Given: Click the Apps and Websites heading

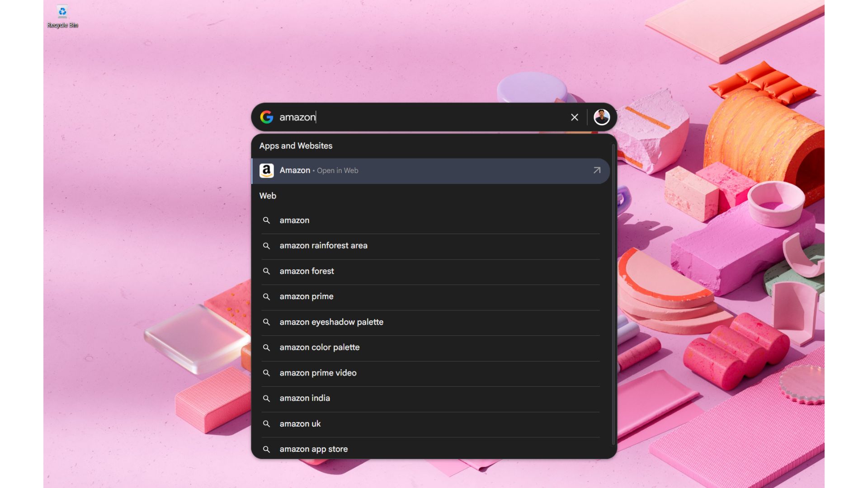Looking at the screenshot, I should 296,146.
